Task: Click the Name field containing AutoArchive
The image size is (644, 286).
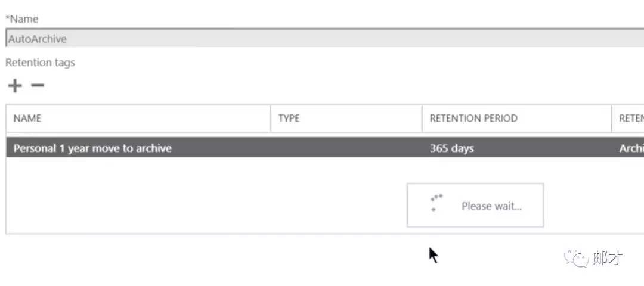Action: point(322,39)
